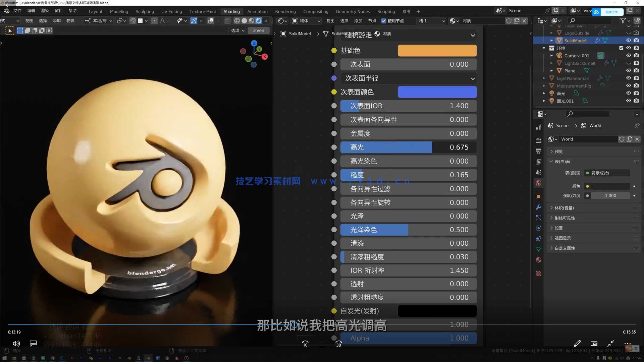Screen dimensions: 644x362
Task: Click the zh/en language toggle button
Action: 258,31
